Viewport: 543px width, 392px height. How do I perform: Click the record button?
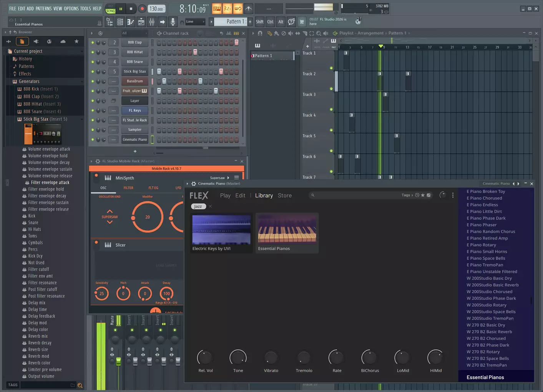(x=142, y=8)
